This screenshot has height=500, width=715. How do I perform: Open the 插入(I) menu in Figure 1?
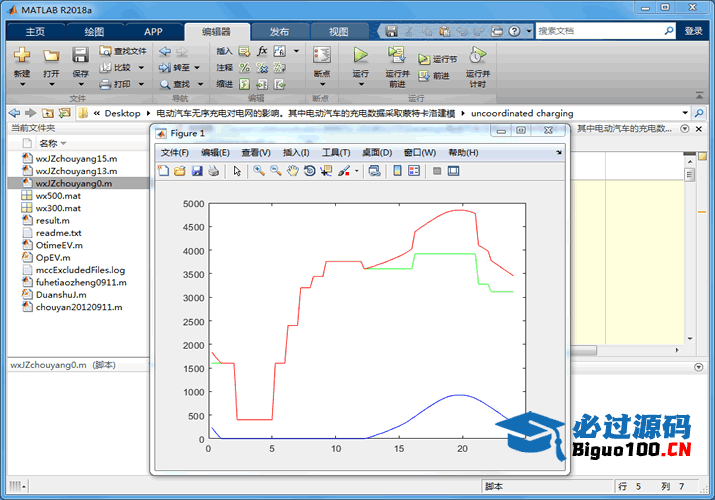tap(296, 153)
